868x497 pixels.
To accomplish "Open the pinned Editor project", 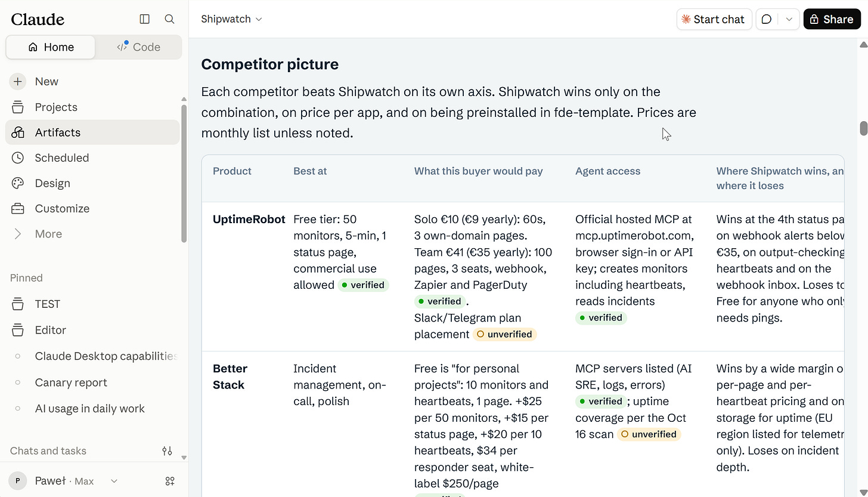I will [92, 330].
